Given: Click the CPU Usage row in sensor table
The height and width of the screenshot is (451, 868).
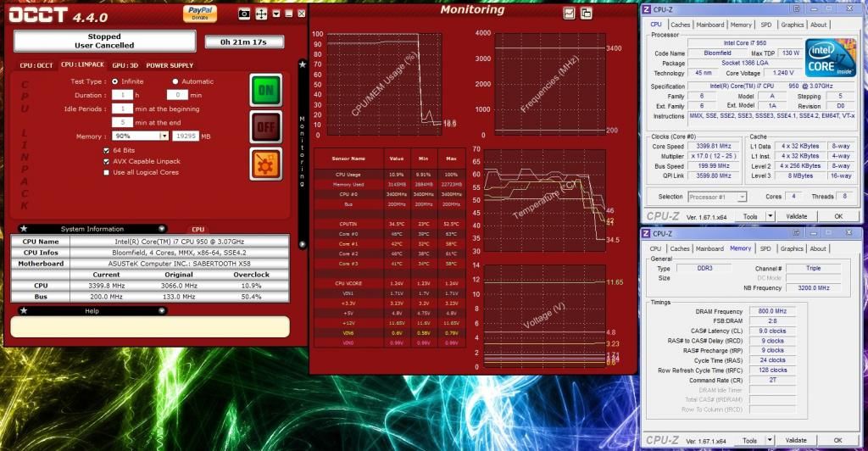Looking at the screenshot, I should pyautogui.click(x=390, y=175).
